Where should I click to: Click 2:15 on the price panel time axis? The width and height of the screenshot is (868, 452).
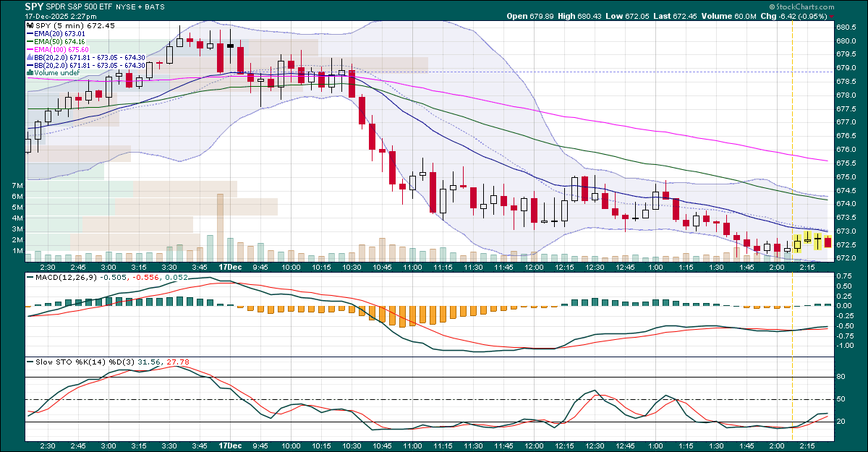click(808, 267)
